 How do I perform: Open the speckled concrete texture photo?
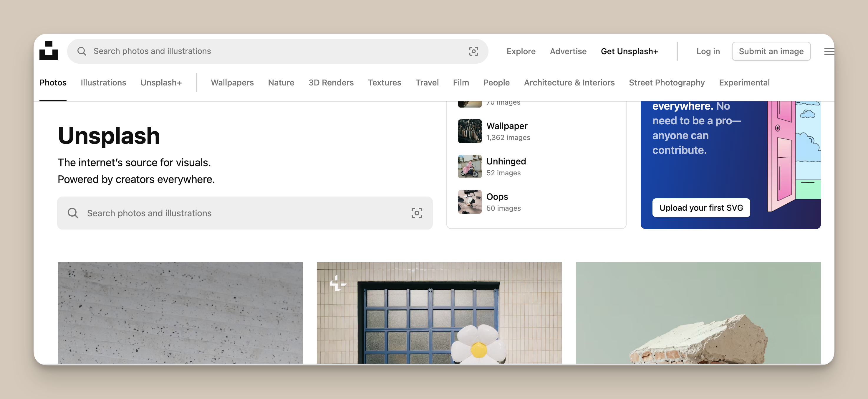(180, 313)
